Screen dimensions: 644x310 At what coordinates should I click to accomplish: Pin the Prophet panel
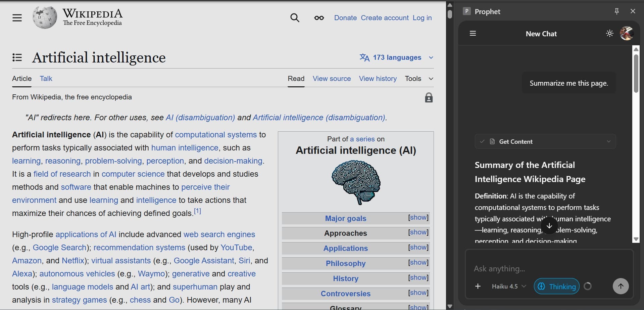coord(616,11)
